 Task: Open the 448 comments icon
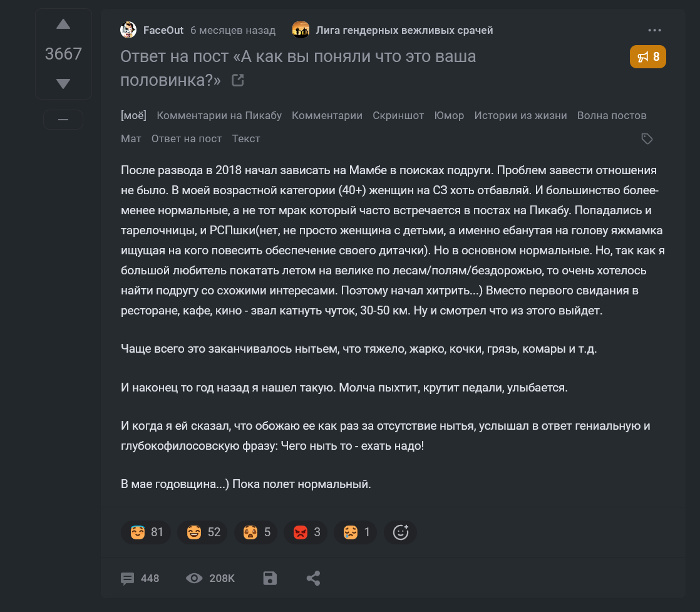(128, 578)
